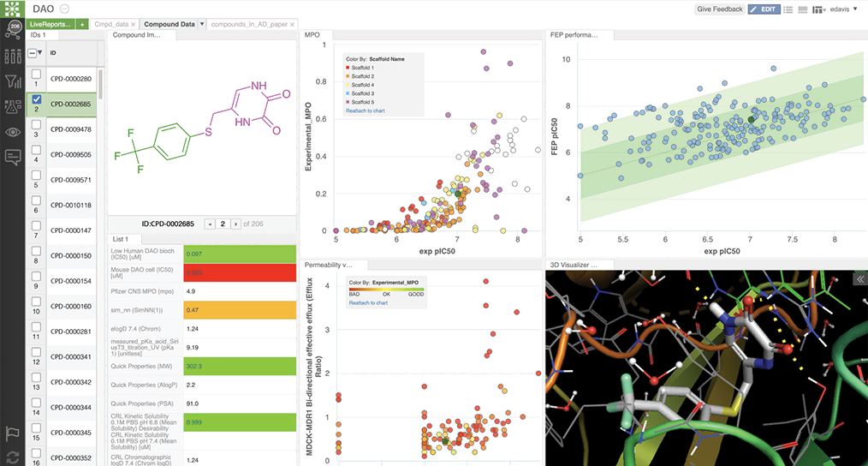Click the Give Feedback button
The height and width of the screenshot is (466, 868).
(719, 9)
